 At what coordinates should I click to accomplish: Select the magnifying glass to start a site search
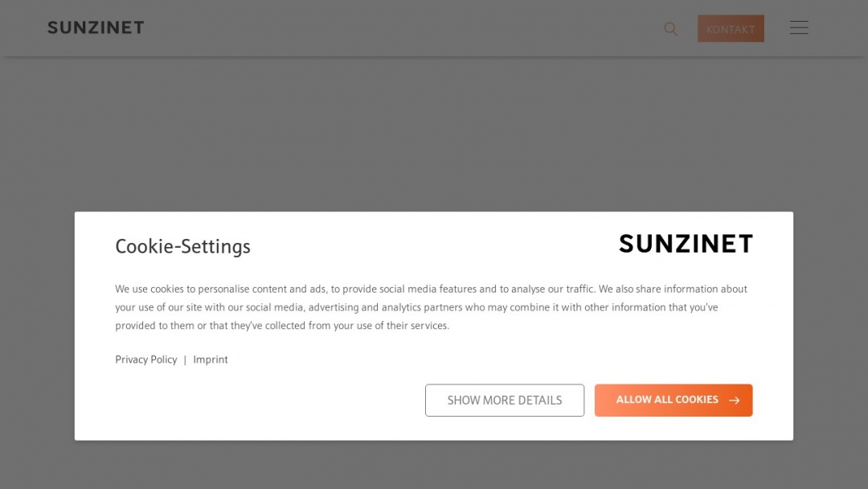[670, 29]
